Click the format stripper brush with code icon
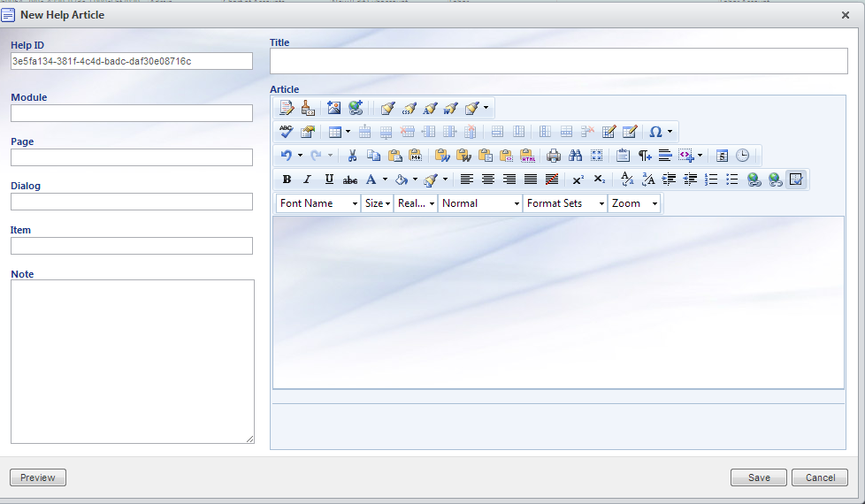865x504 pixels. 308,108
